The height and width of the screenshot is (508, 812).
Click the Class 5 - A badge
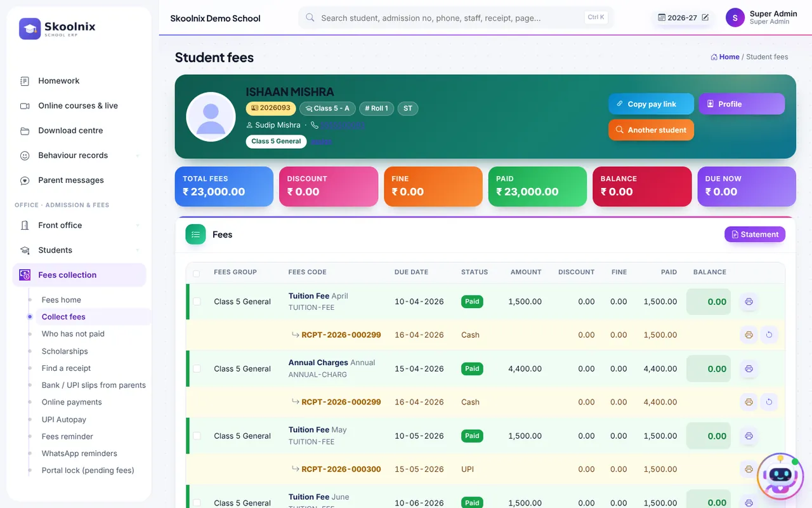pos(327,109)
